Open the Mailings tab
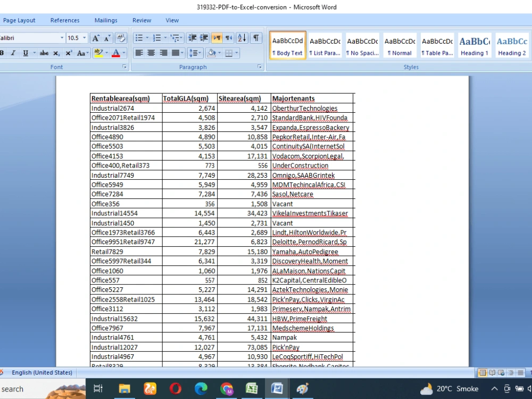The width and height of the screenshot is (532, 399). (x=106, y=20)
